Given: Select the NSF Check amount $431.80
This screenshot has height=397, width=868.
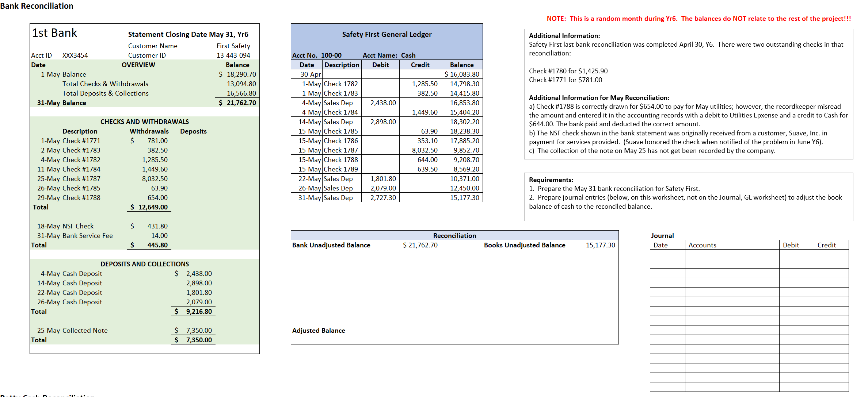Looking at the screenshot, I should coord(160,226).
